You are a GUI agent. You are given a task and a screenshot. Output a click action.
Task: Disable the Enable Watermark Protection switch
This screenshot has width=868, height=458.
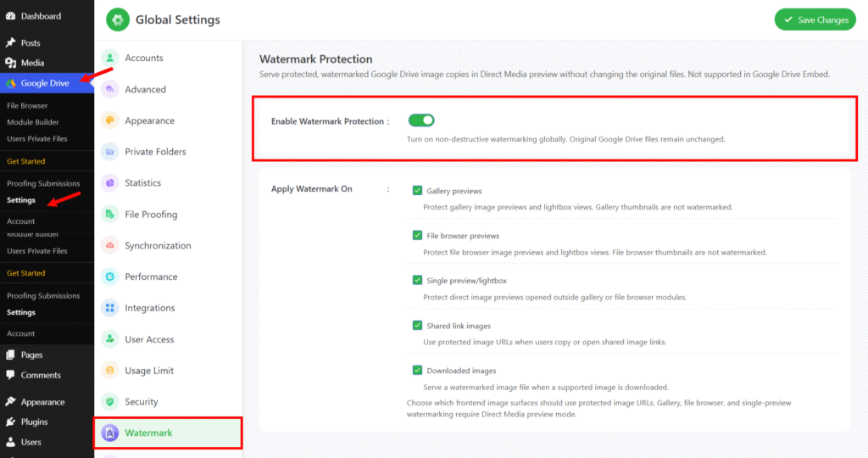(x=421, y=120)
